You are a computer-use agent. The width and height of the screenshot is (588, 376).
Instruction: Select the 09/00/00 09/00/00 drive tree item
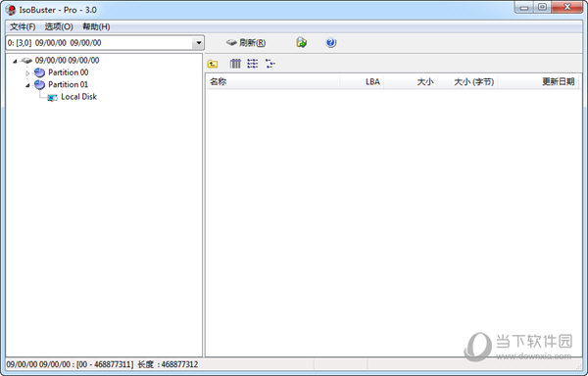[x=67, y=61]
